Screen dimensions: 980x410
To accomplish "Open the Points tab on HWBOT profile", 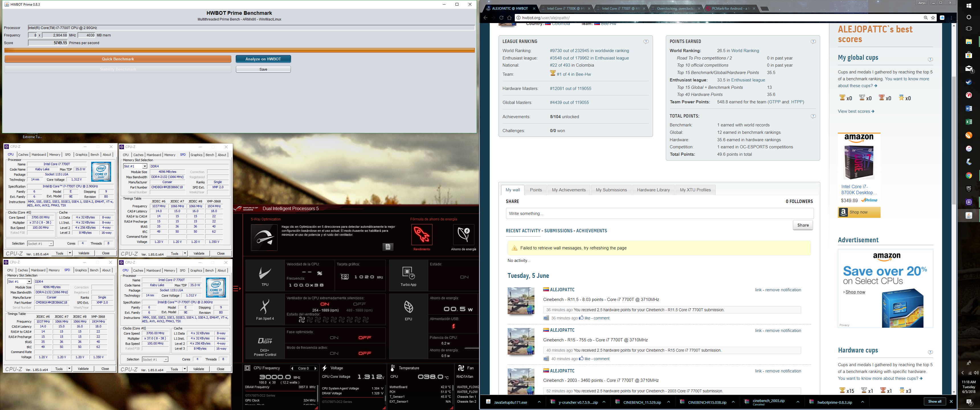I will 536,190.
